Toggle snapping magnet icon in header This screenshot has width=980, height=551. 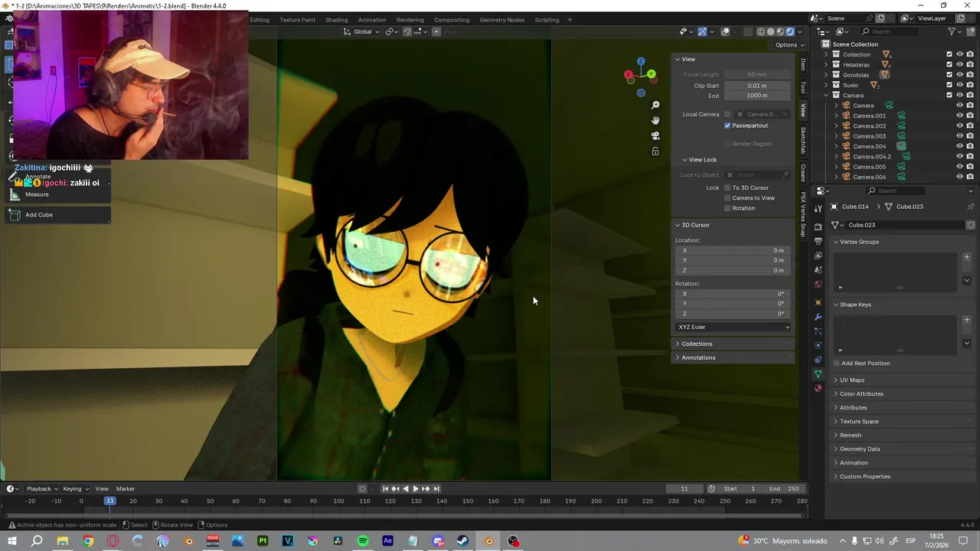coord(407,31)
